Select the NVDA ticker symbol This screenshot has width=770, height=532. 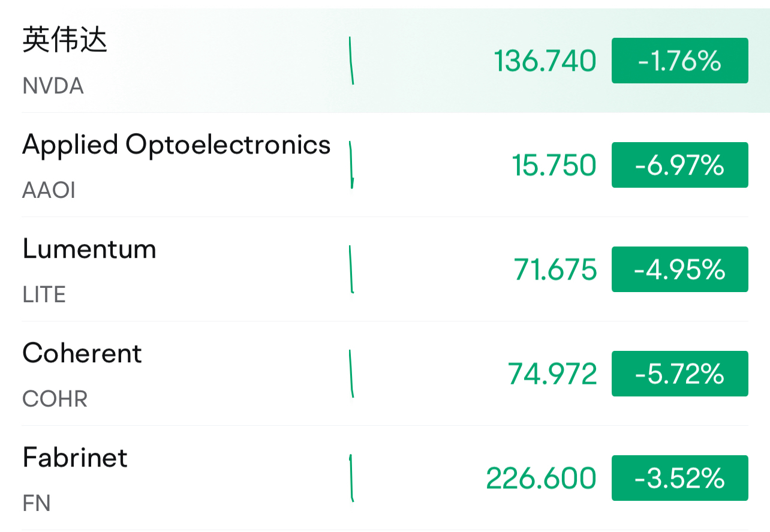(x=53, y=86)
